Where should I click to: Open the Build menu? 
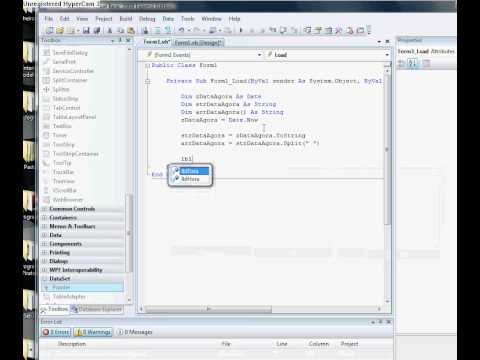coord(126,19)
